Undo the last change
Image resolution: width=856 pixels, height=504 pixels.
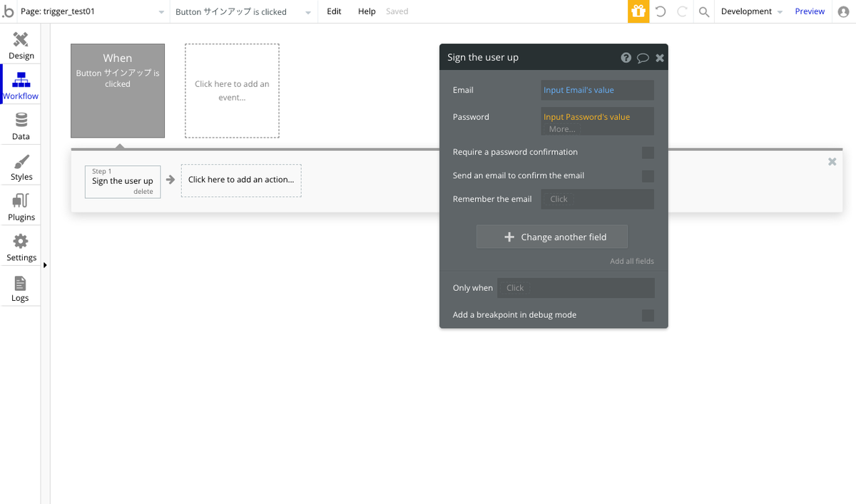pyautogui.click(x=661, y=11)
